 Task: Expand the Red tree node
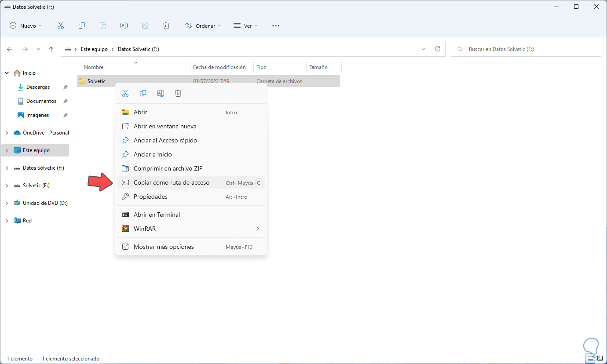click(x=7, y=221)
